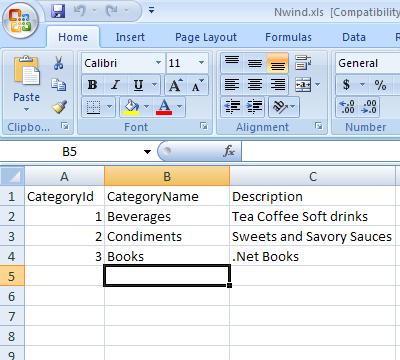
Task: Decrease font size with Shrink Font
Action: (197, 85)
